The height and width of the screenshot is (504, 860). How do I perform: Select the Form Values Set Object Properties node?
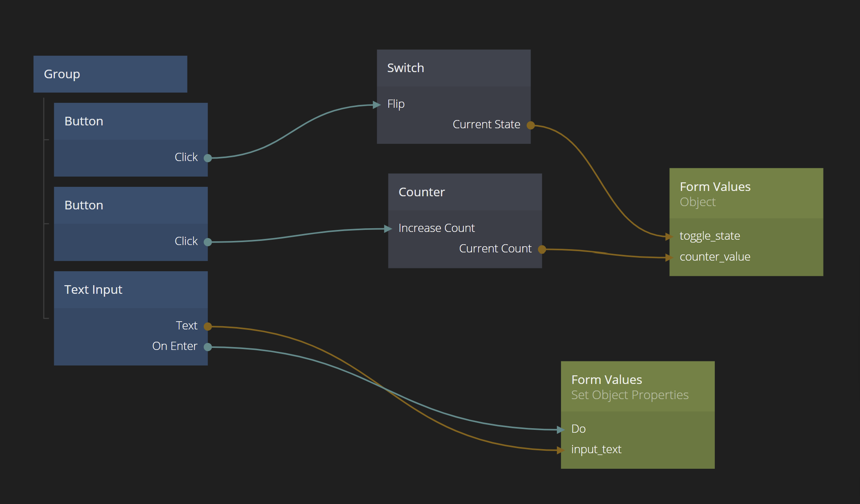coord(637,386)
